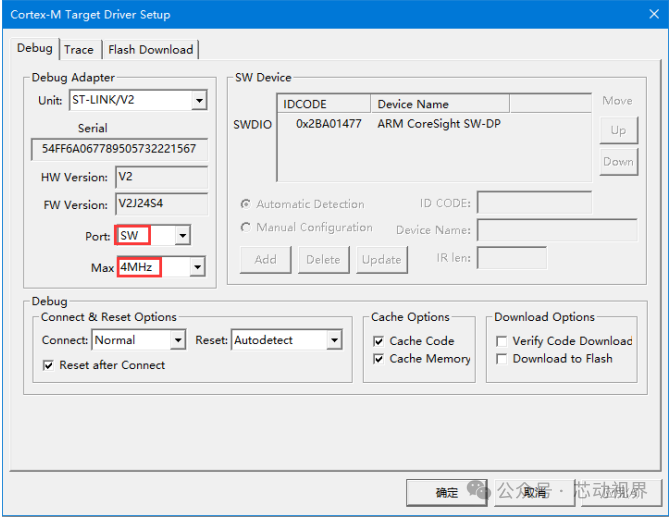Open the Port SW dropdown
The width and height of the screenshot is (669, 517).
183,235
